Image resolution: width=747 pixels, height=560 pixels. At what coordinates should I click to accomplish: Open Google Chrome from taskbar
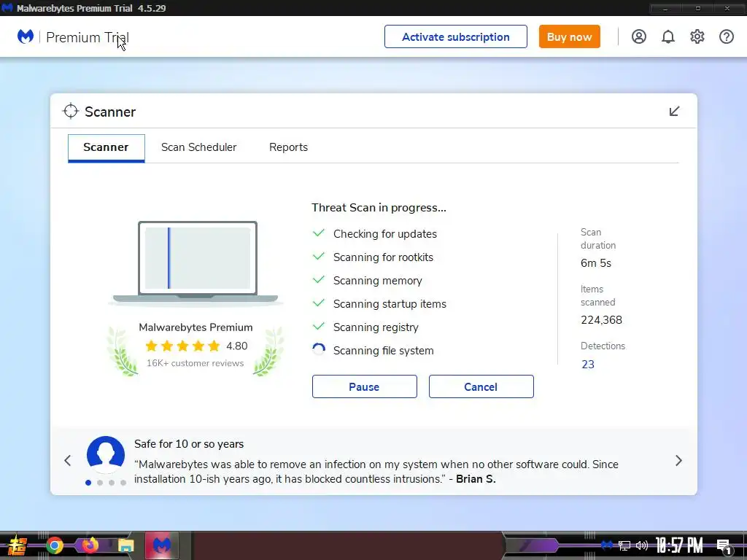tap(55, 545)
